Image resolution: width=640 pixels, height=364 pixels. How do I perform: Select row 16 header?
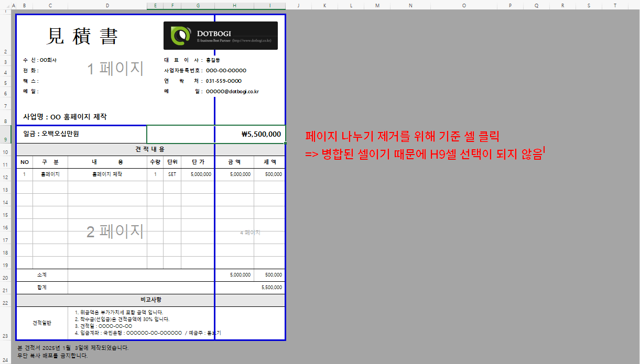click(5, 225)
